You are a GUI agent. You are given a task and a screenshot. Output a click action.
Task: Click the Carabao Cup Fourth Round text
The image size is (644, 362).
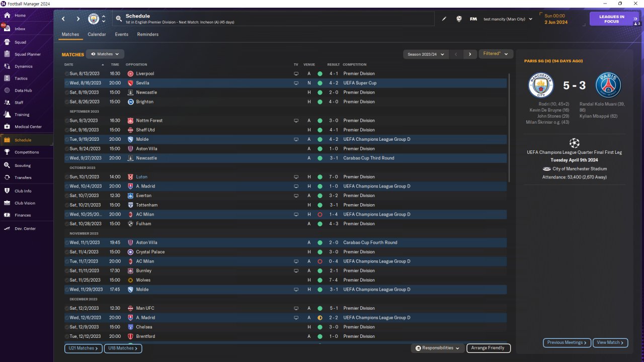(370, 243)
